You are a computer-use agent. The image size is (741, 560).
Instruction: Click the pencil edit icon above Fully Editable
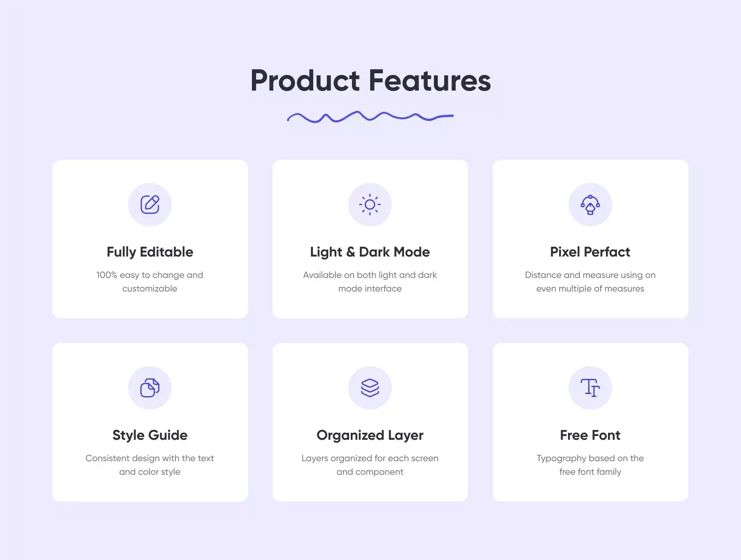tap(150, 204)
